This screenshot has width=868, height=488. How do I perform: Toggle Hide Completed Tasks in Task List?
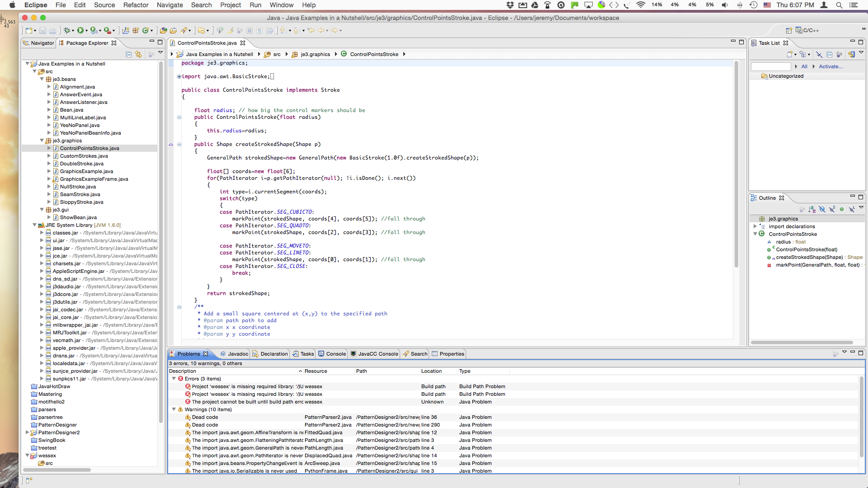click(x=819, y=54)
